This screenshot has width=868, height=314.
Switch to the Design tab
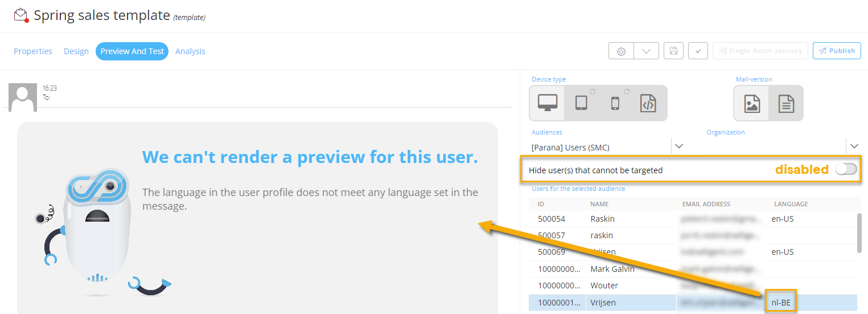76,51
